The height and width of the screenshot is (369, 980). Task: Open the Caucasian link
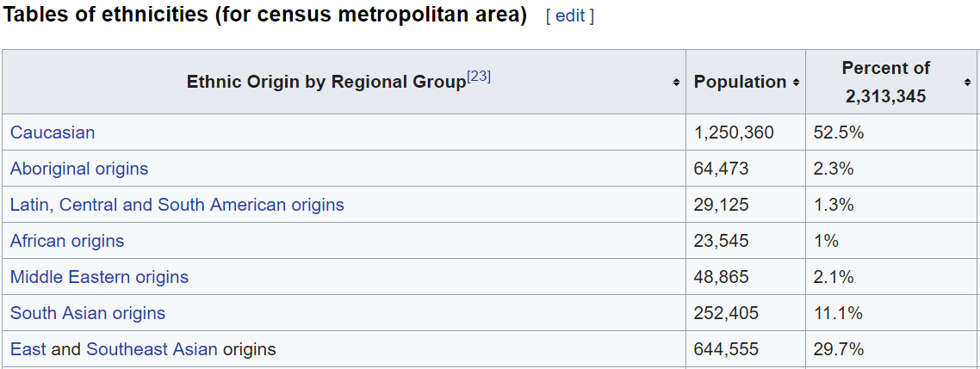(53, 132)
